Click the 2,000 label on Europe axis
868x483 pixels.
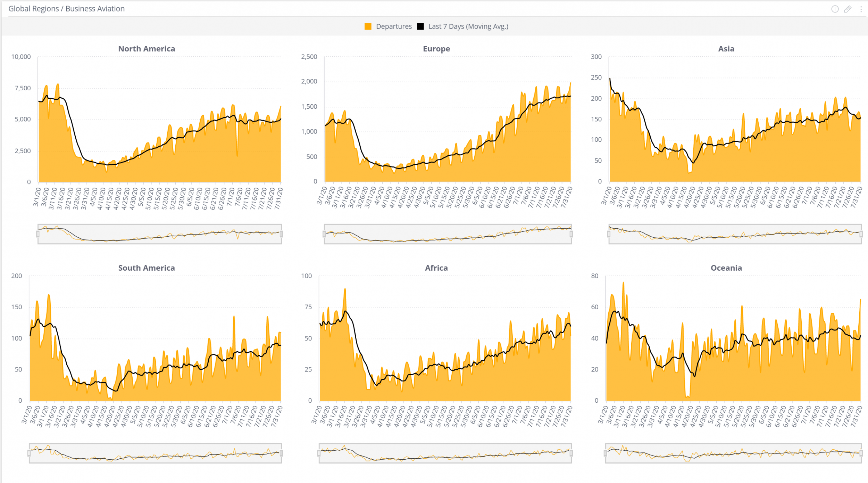(309, 81)
